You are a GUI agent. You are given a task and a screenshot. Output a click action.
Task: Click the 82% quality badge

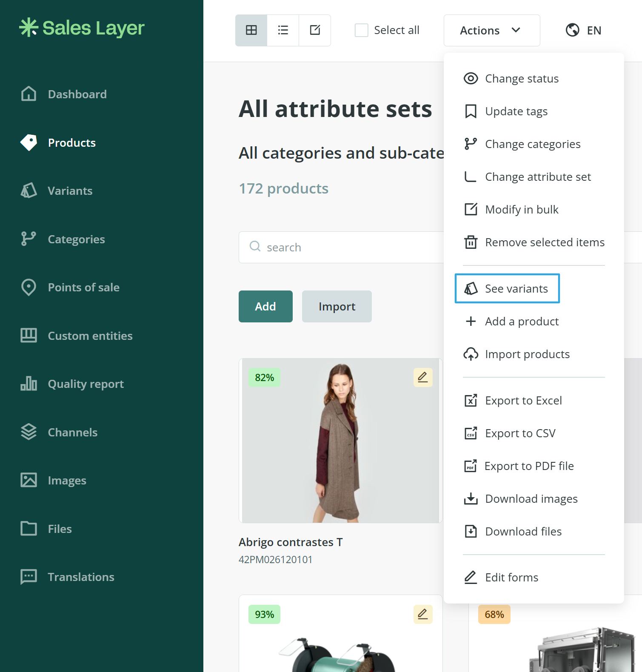(264, 377)
